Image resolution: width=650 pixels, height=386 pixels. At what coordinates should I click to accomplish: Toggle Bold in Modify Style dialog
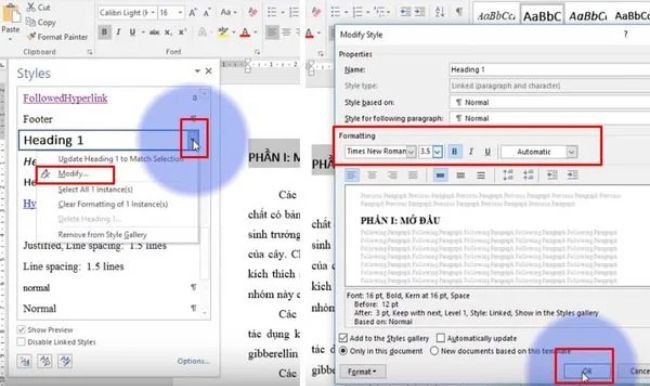pyautogui.click(x=454, y=152)
